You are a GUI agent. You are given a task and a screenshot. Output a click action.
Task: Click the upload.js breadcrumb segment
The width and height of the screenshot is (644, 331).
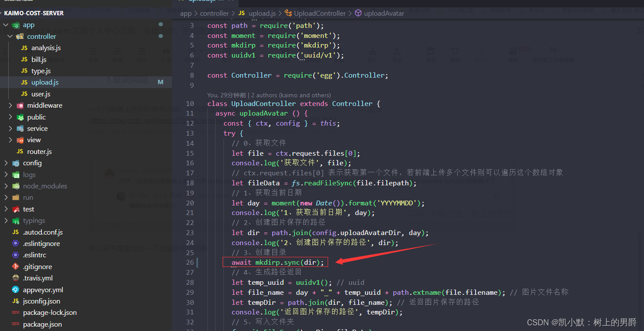click(x=262, y=14)
